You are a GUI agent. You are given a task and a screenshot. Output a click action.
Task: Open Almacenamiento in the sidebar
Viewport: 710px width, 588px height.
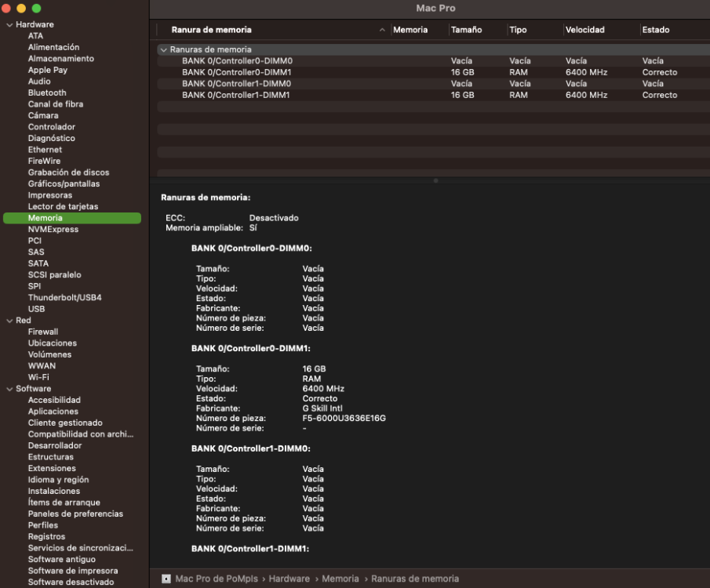[x=61, y=58]
